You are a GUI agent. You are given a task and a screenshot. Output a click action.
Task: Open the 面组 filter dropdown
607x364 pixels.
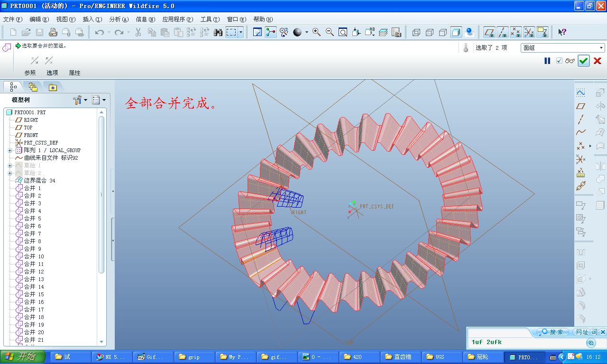point(562,48)
